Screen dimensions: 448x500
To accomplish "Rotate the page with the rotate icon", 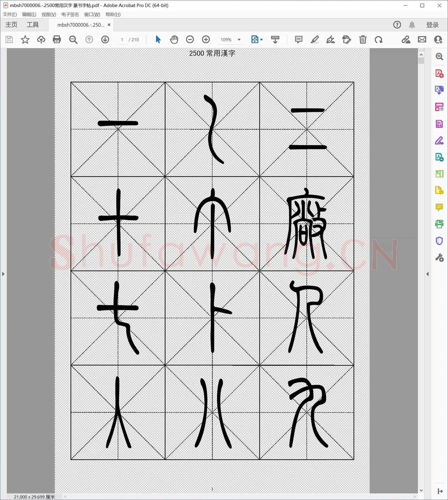I will tap(378, 39).
